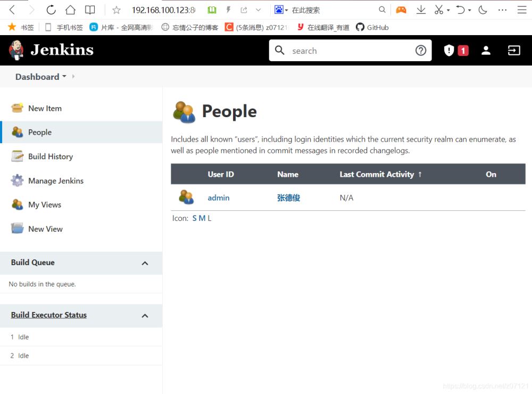Open Manage Jenkins in sidebar
532x394 pixels.
[x=56, y=180]
